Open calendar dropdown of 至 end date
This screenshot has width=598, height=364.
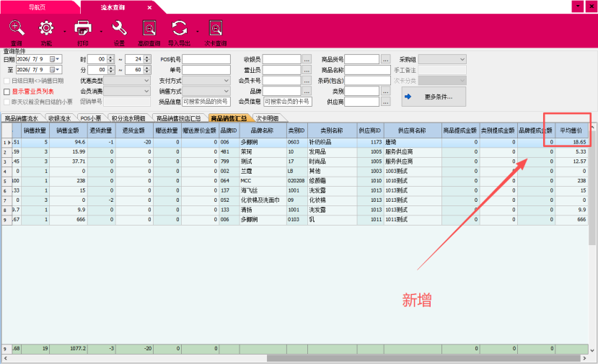(56, 69)
